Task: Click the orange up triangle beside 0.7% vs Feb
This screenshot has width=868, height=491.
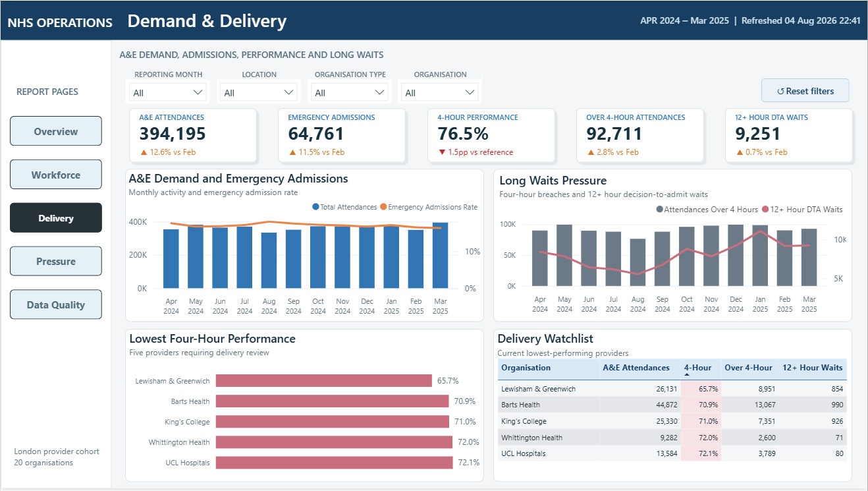Action: pos(739,152)
